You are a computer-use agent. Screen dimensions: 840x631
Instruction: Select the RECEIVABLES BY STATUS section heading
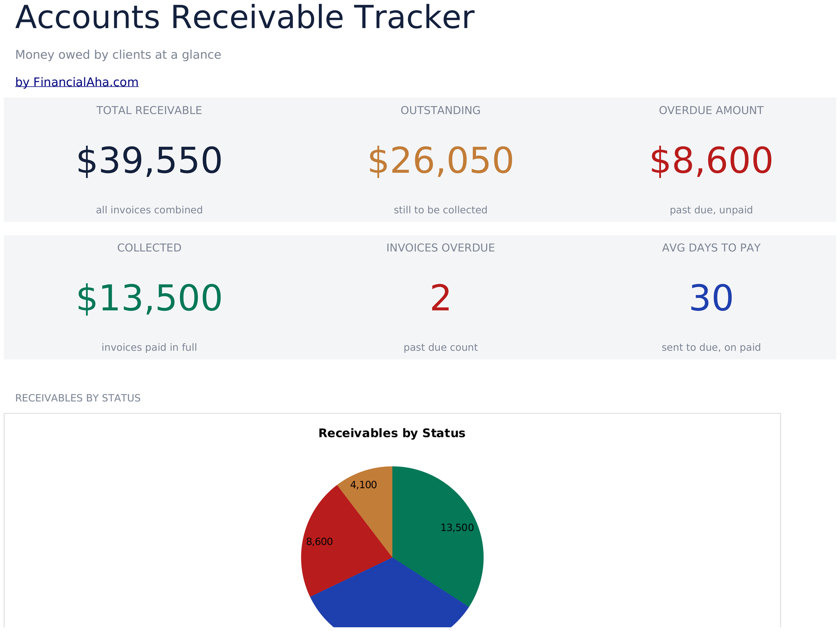pyautogui.click(x=78, y=398)
